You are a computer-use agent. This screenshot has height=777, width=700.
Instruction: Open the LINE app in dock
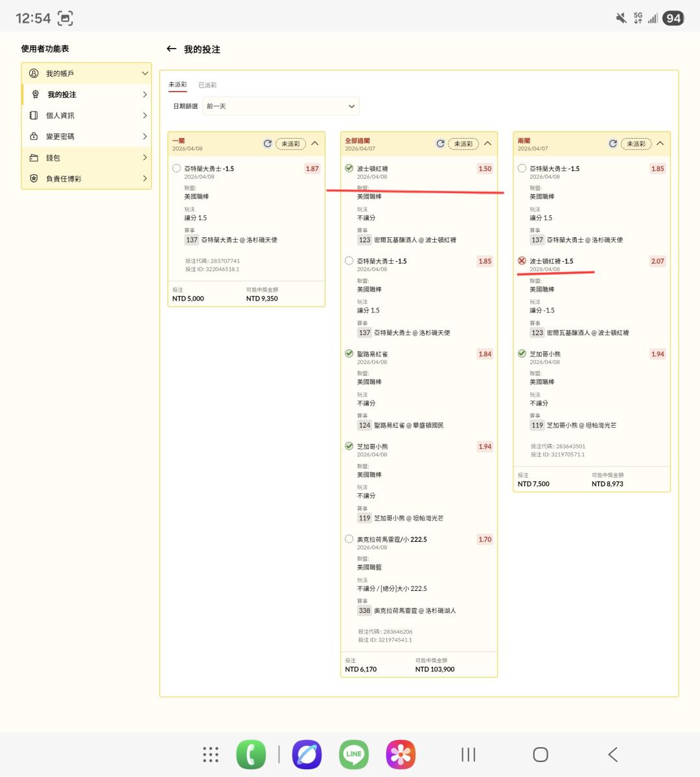pyautogui.click(x=354, y=754)
